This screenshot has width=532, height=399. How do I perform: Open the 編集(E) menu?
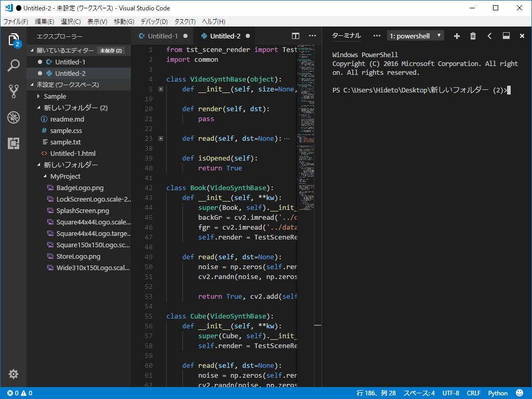tap(45, 22)
